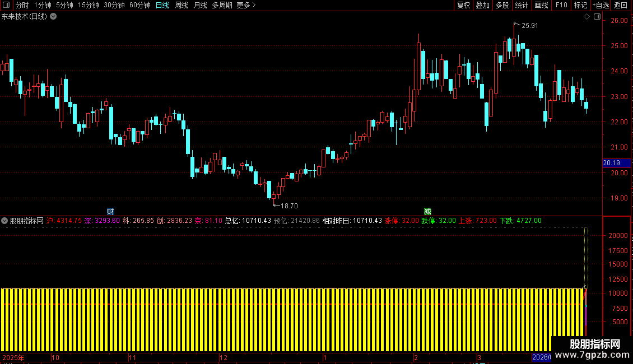
Task: Click the 财 financial marker icon
Action: point(110,212)
